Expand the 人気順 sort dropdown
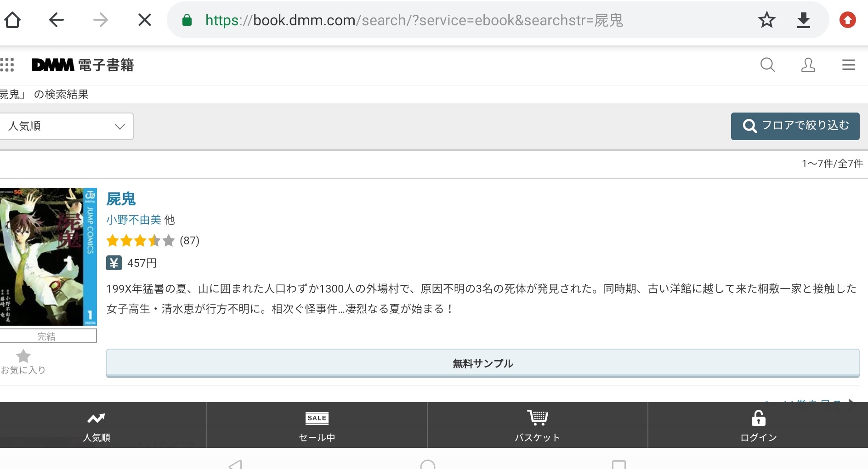This screenshot has height=469, width=868. point(66,126)
